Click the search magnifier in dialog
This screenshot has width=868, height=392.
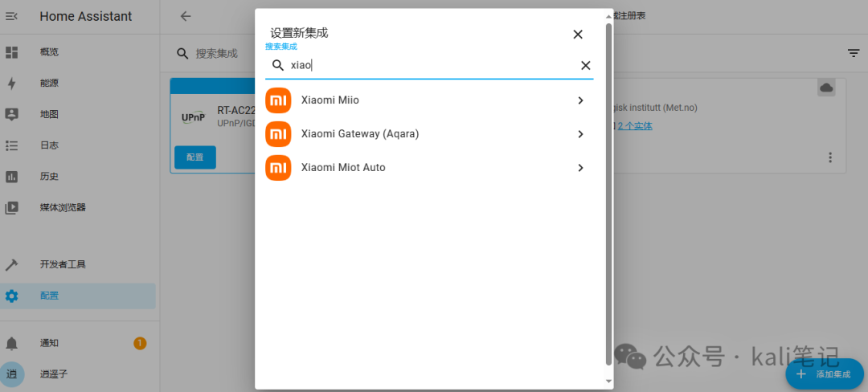pos(278,65)
